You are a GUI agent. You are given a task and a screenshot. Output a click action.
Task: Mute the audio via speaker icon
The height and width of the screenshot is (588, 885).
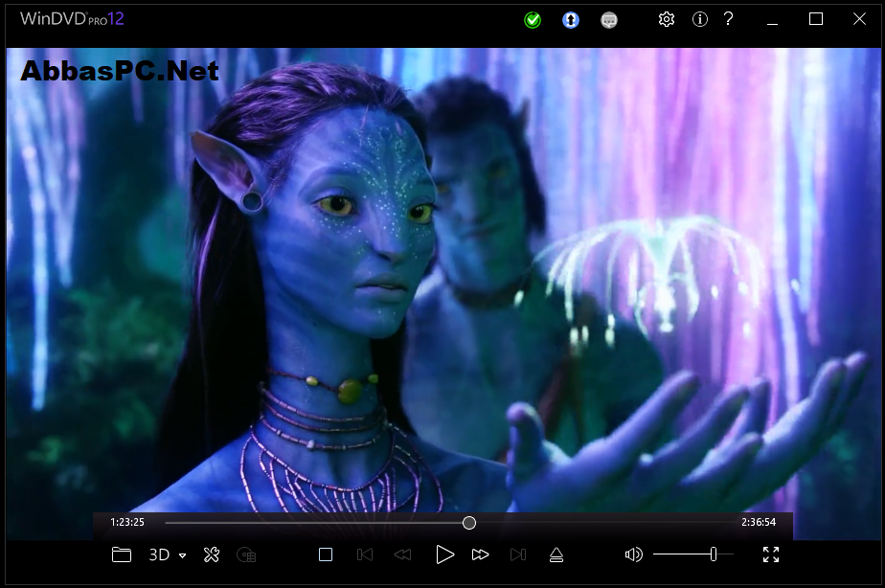[x=634, y=554]
